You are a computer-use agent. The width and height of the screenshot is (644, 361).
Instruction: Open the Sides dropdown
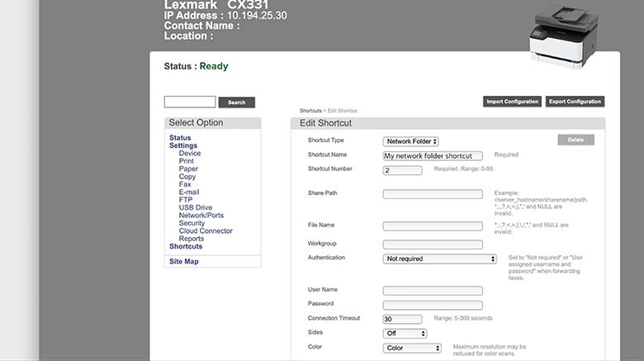click(405, 333)
